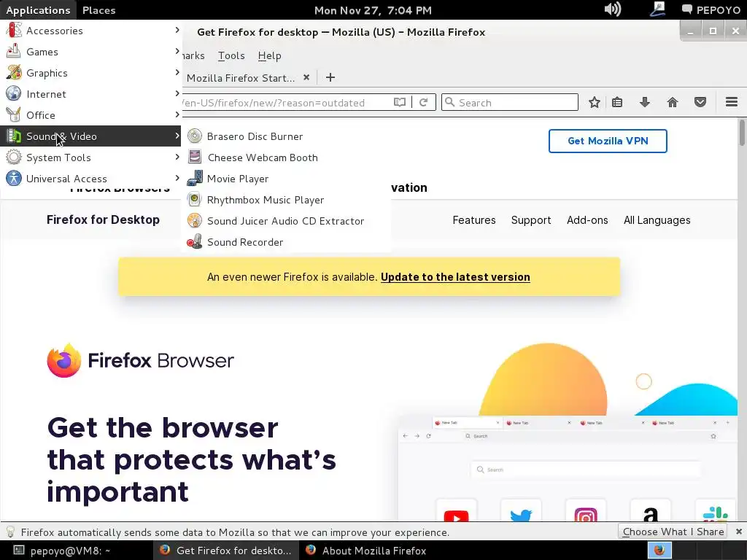747x560 pixels.
Task: Click the Brasero disc icon
Action: [194, 136]
